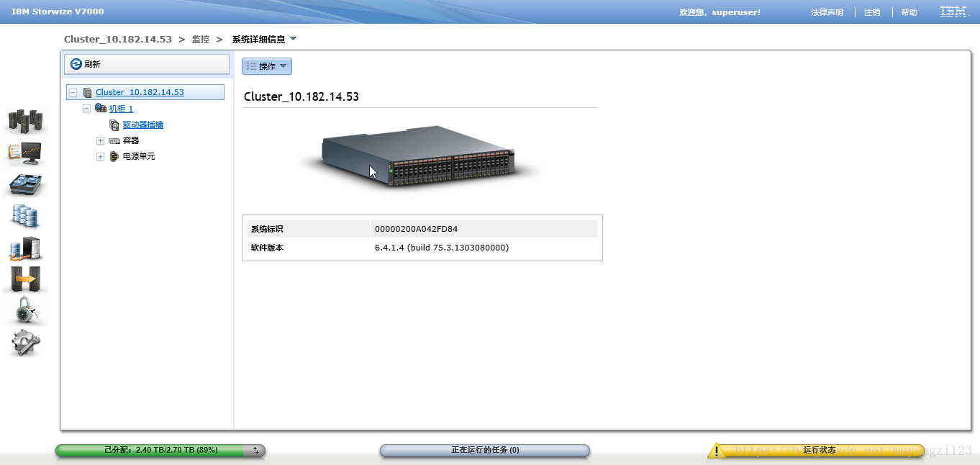Click the 欢迎您, superuser! greeting text
The width and height of the screenshot is (980, 465).
(x=720, y=12)
